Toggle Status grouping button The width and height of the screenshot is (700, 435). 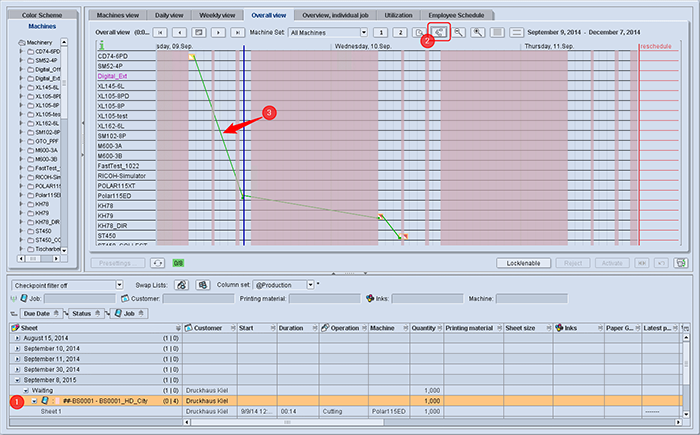(x=86, y=314)
